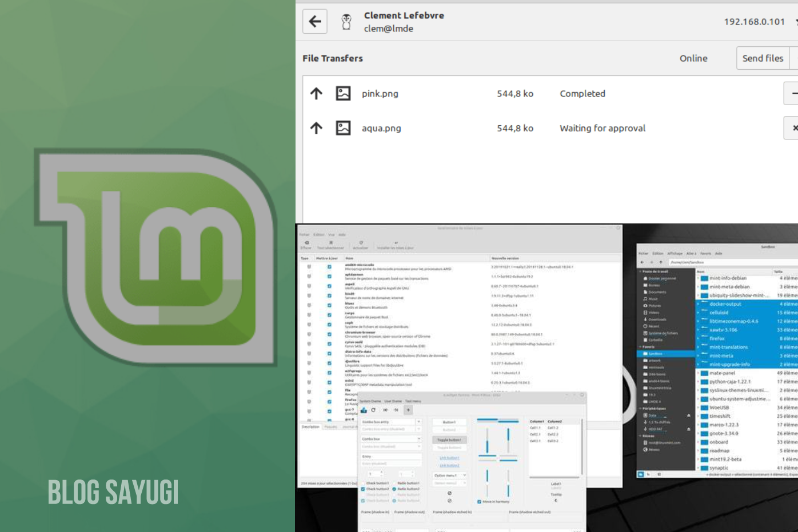Click the image file icon next to pink.png

pyautogui.click(x=343, y=93)
